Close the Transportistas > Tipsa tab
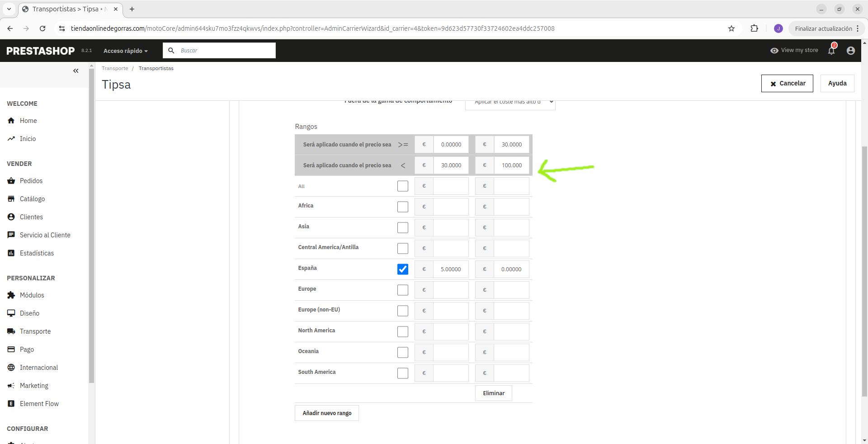 [x=116, y=9]
